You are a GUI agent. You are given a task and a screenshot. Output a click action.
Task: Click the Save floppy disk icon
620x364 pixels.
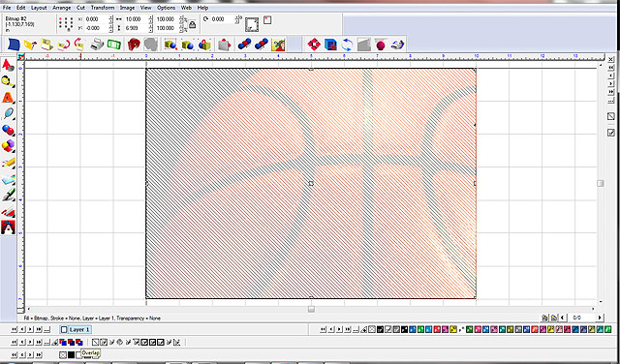[x=47, y=45]
